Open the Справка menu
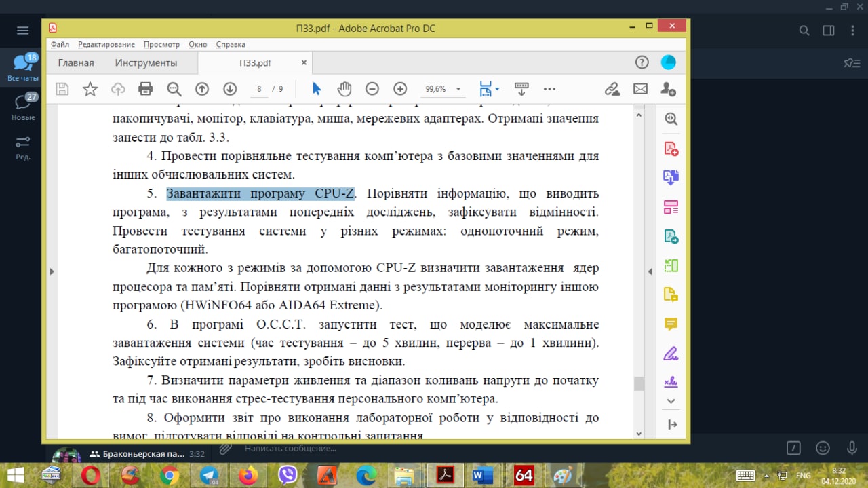Viewport: 868px width, 488px height. (x=231, y=44)
